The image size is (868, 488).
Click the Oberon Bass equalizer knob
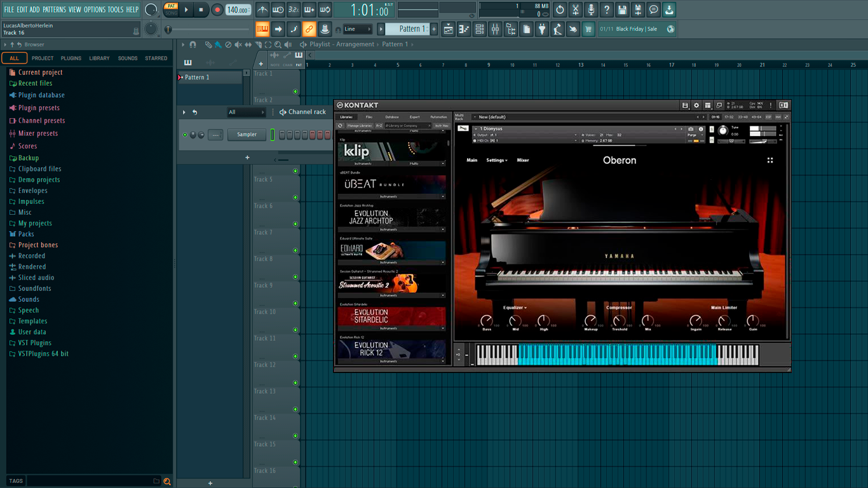[487, 320]
